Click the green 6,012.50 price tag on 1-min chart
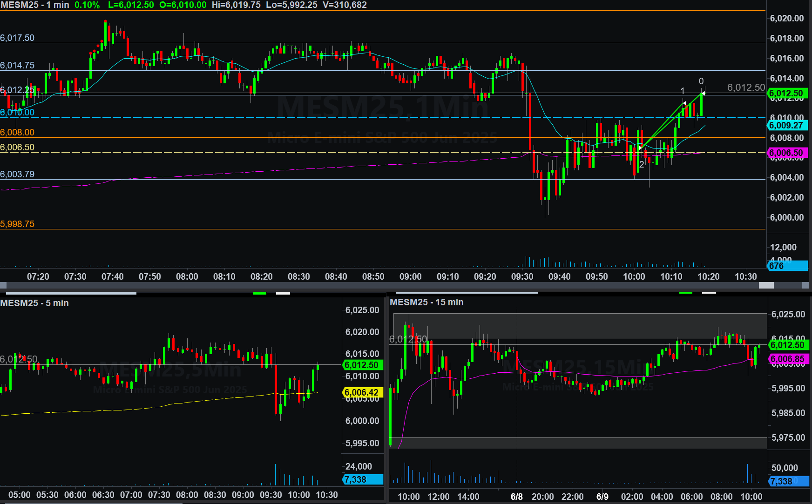Screen dimensions: 812x504 click(x=786, y=94)
